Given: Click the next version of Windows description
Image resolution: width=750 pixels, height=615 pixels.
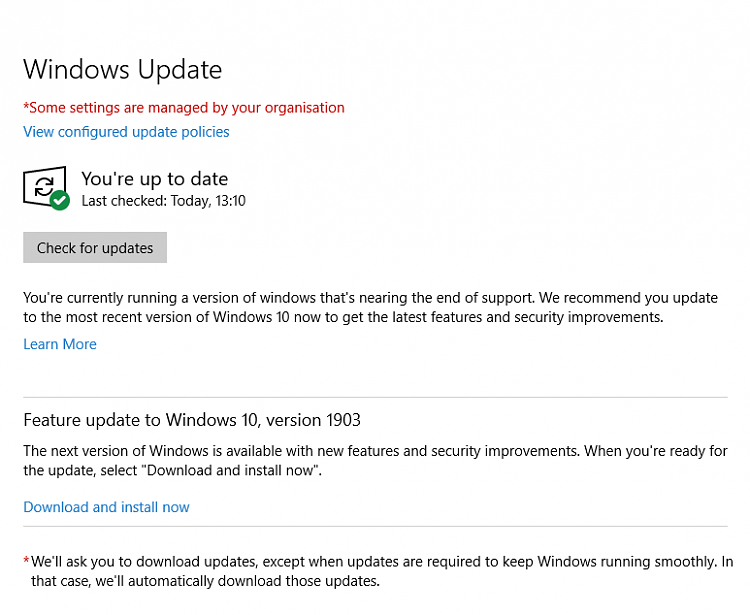Looking at the screenshot, I should 375,461.
